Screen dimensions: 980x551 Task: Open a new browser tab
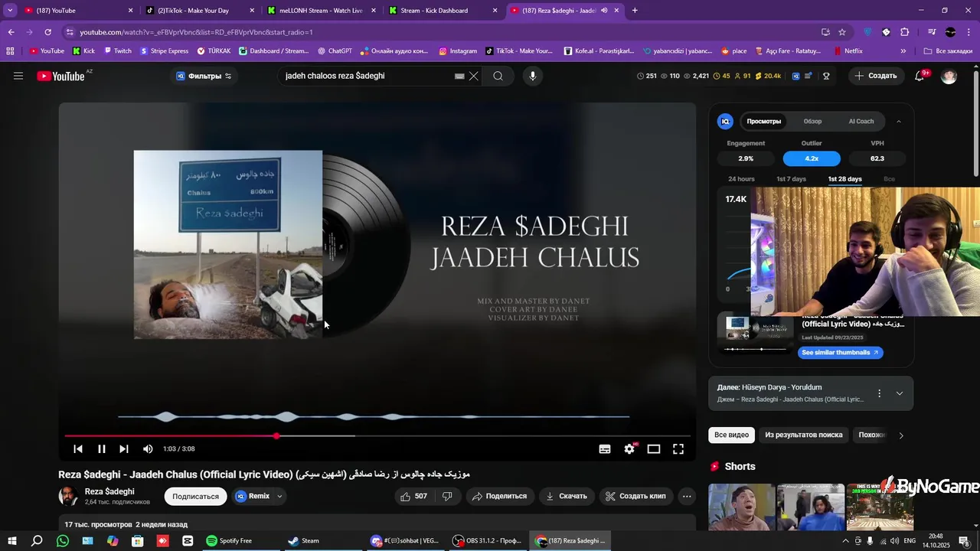coord(635,11)
